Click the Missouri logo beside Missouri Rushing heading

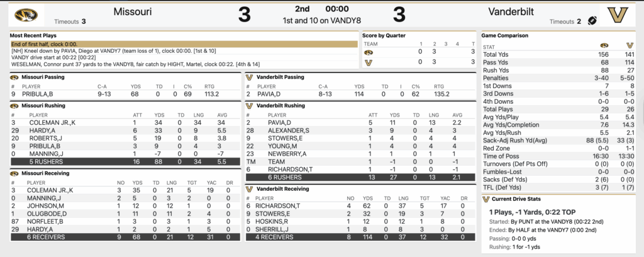click(14, 106)
